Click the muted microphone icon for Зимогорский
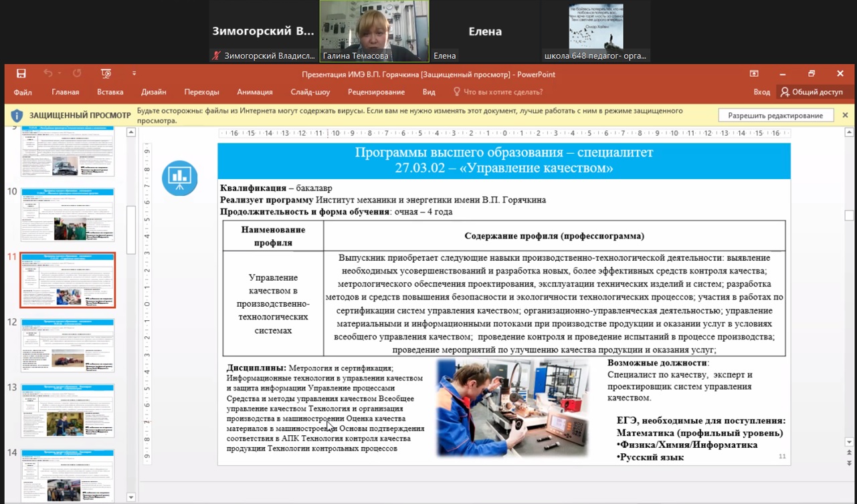Image resolution: width=857 pixels, height=504 pixels. pyautogui.click(x=216, y=56)
